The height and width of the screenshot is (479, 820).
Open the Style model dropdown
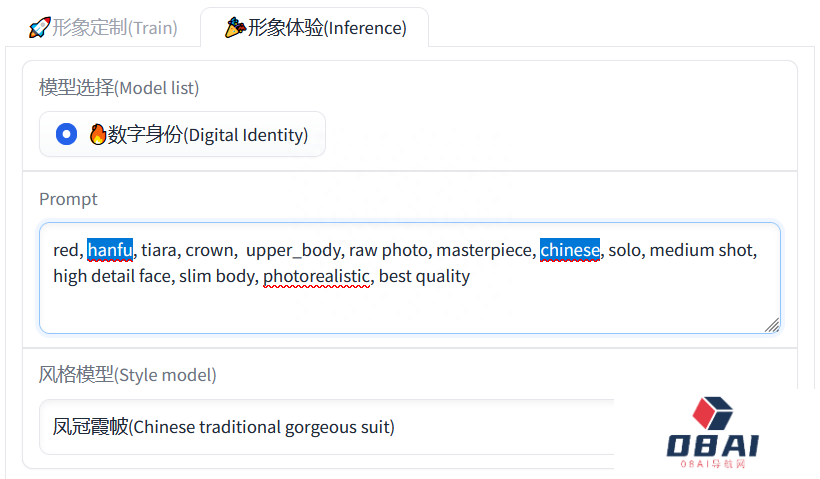click(327, 427)
